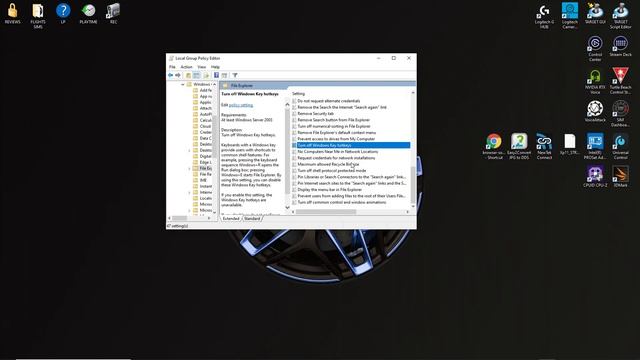Expand the Internet tree node arrow
The width and height of the screenshot is (640, 360).
[189, 192]
